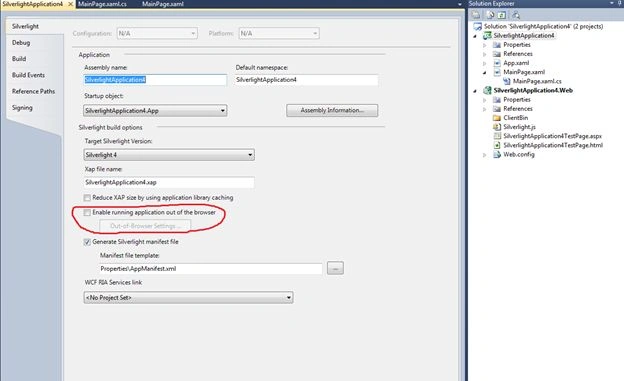This screenshot has width=624, height=381.
Task: Click the manifest template browse (...) button
Action: (335, 268)
